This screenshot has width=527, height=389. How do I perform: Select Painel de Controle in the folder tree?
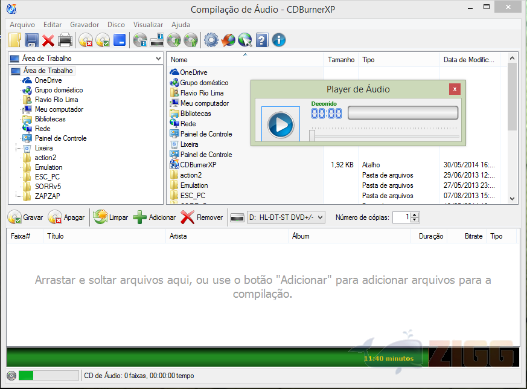[60, 138]
